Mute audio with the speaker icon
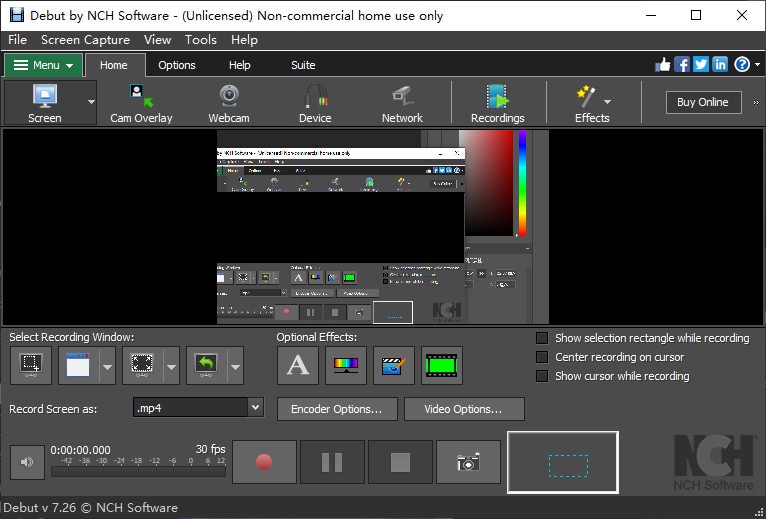 [27, 462]
